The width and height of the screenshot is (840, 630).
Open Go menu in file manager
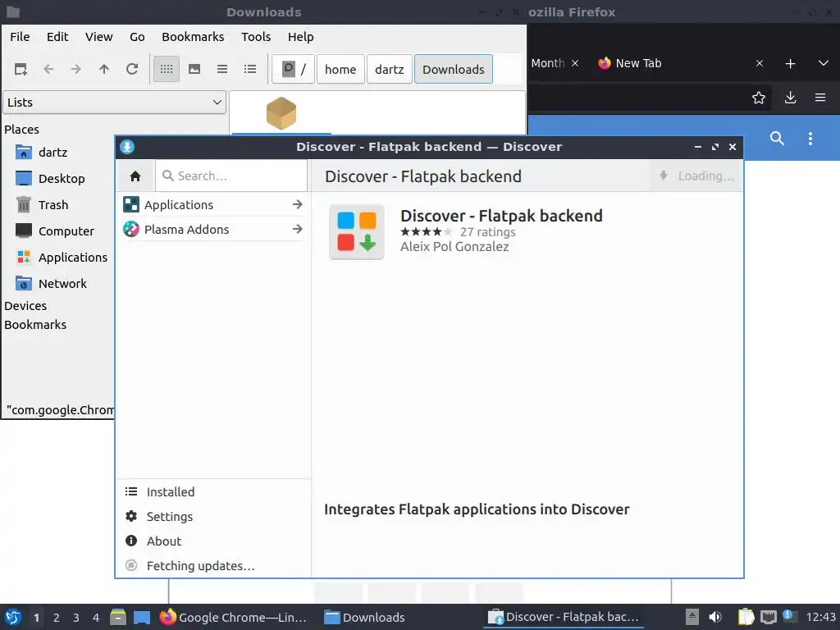137,37
